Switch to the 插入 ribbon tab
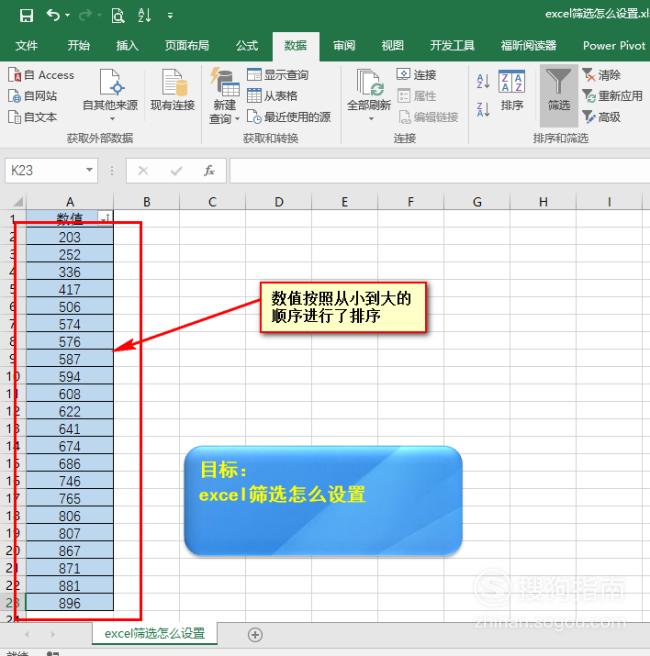 (x=127, y=45)
